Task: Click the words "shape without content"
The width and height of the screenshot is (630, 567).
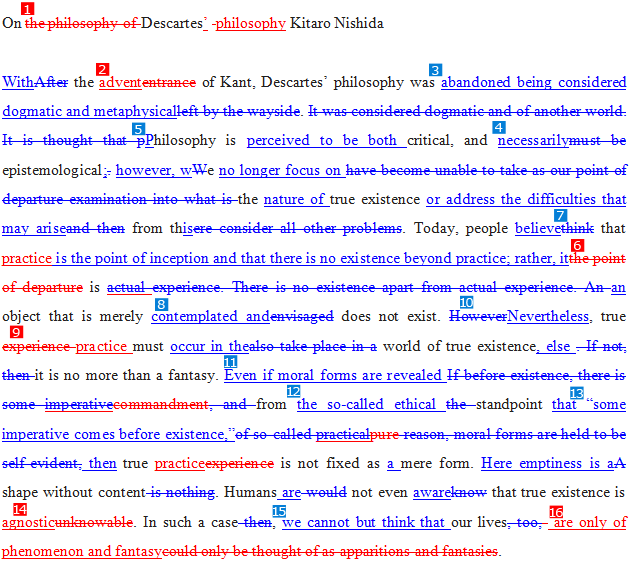Action: pyautogui.click(x=74, y=492)
